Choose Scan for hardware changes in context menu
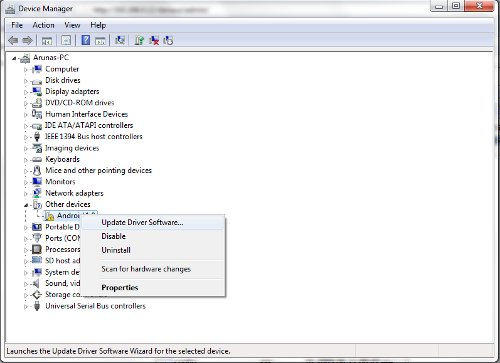Viewport: 500px width, 363px height. coord(153,269)
